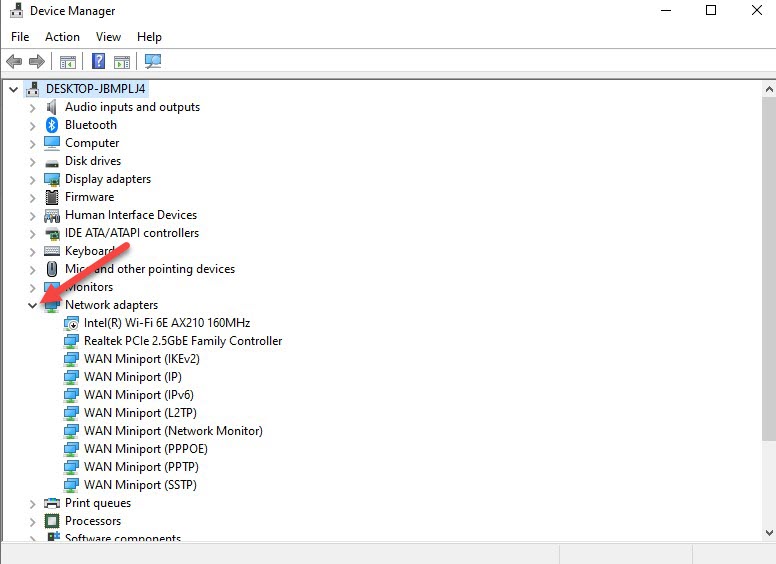Click the Firmware chip icon
Viewport: 776px width, 564px height.
pyautogui.click(x=51, y=197)
